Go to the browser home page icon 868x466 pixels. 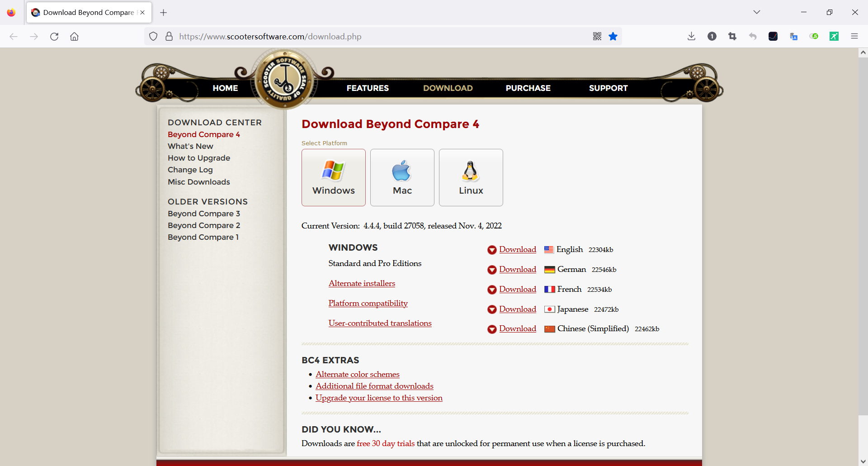(74, 37)
